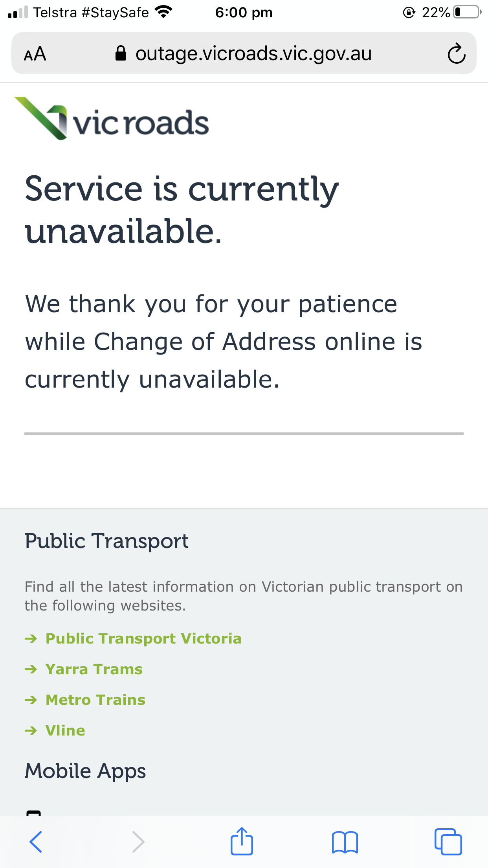Tap the 6:00 pm status bar clock
The height and width of the screenshot is (868, 488).
244,13
